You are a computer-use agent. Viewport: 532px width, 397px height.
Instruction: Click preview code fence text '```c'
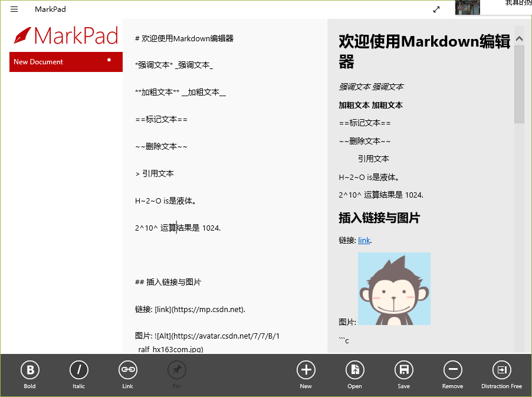344,340
